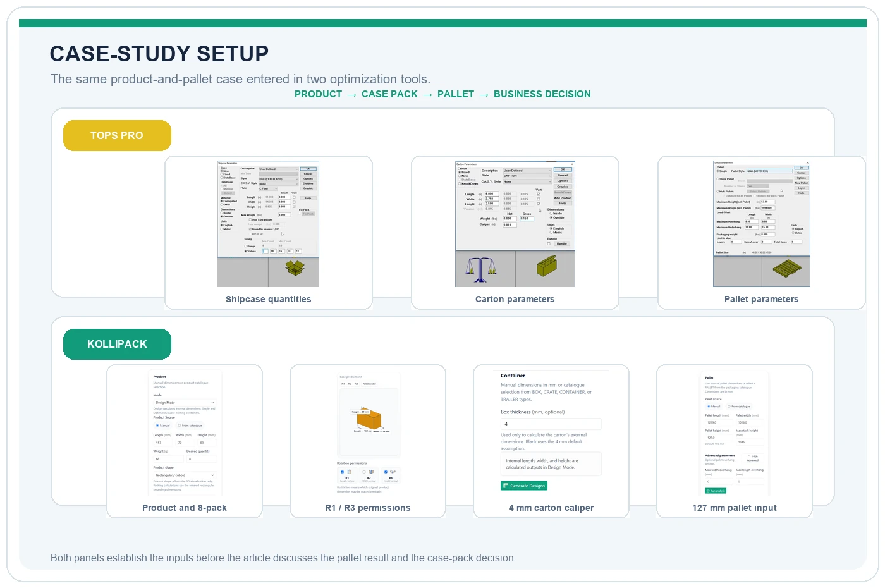Click the Pallet parameters caption
This screenshot has width=885, height=588.
tap(762, 299)
